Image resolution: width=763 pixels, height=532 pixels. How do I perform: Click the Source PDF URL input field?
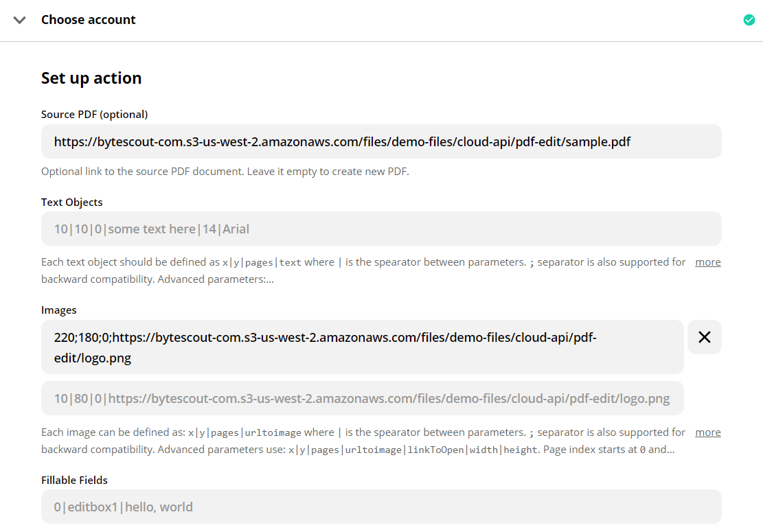(x=381, y=141)
